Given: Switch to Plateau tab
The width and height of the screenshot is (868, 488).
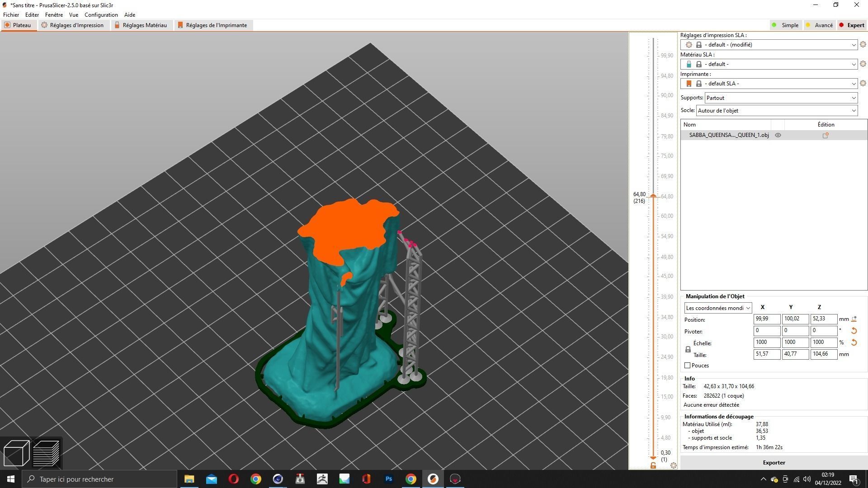Looking at the screenshot, I should click(x=18, y=25).
